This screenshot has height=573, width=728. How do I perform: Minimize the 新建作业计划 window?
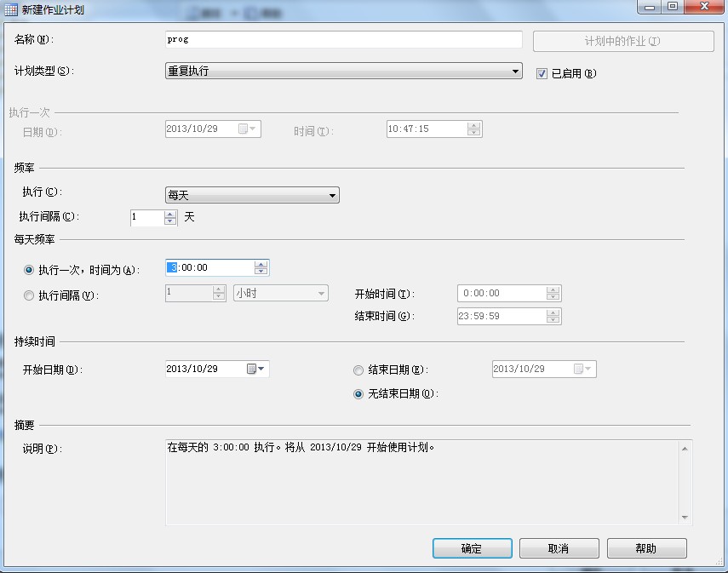pos(650,7)
